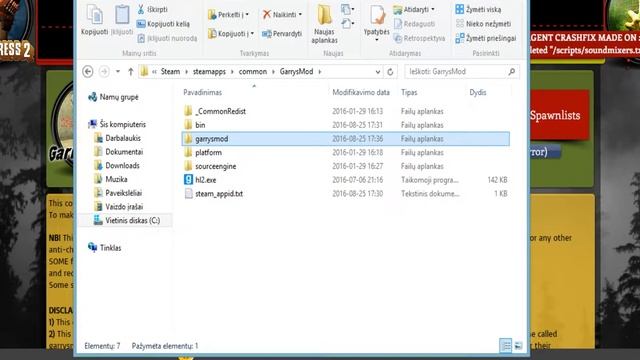
Task: Click Steam in the address path
Action: tap(170, 71)
